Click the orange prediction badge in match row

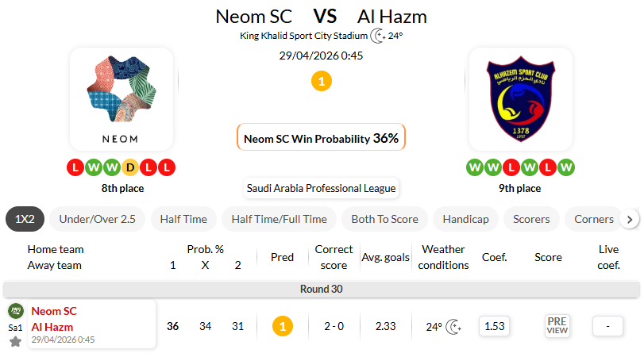(282, 326)
